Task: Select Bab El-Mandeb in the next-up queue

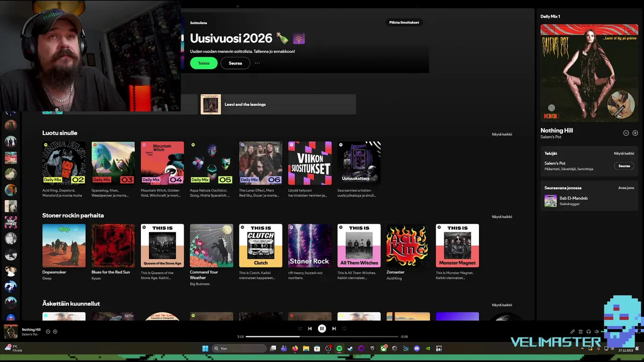Action: pos(574,198)
